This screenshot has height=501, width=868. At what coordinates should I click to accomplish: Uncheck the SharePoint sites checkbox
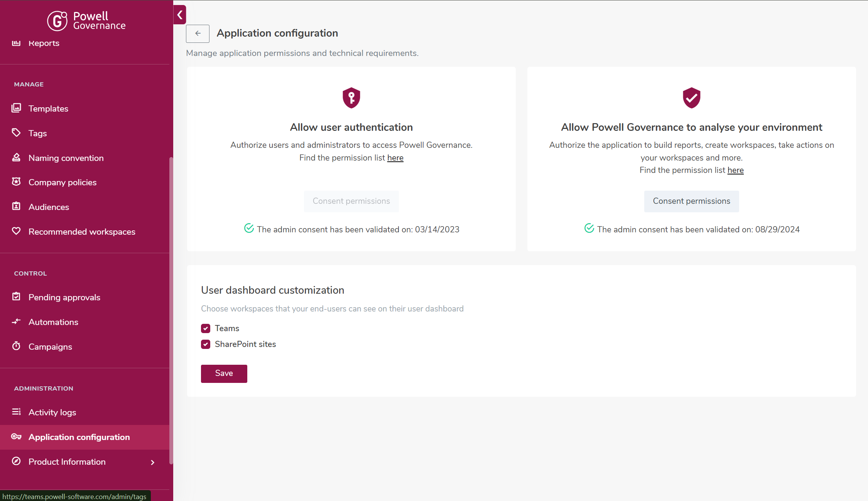pyautogui.click(x=206, y=344)
